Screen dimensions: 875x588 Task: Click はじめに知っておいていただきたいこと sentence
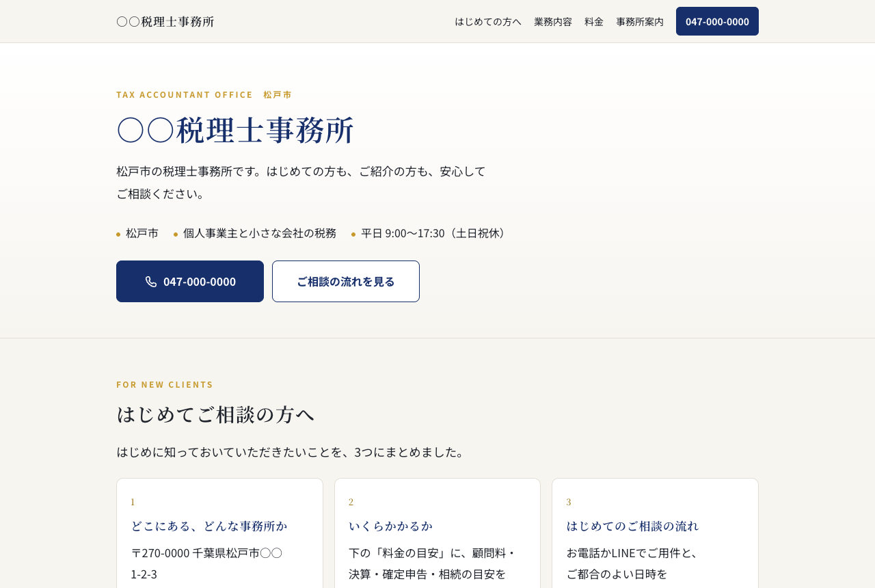pos(292,452)
